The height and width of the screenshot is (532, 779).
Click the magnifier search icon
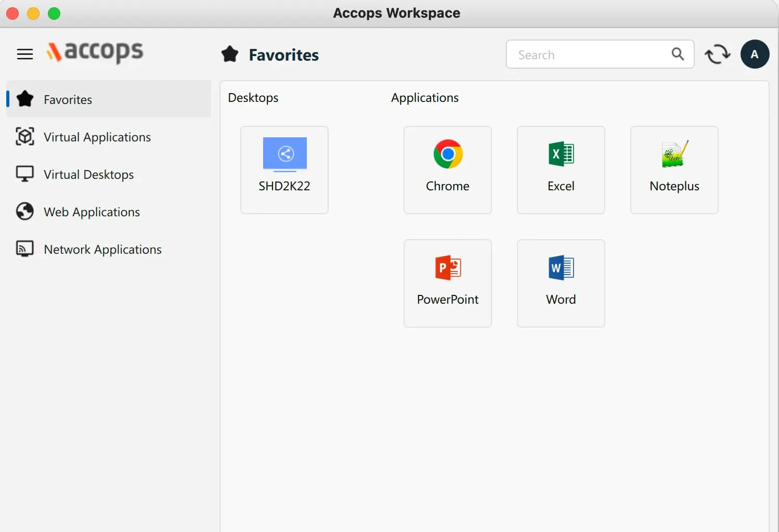[678, 54]
